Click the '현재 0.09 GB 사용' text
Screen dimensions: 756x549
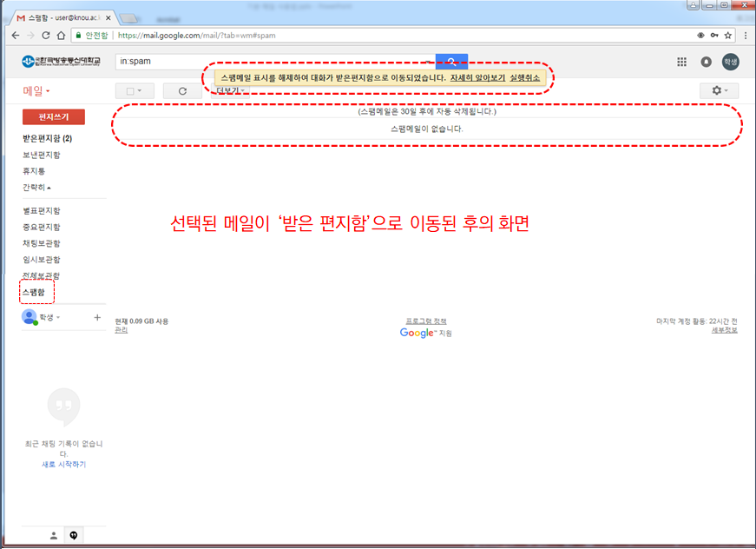pyautogui.click(x=141, y=321)
